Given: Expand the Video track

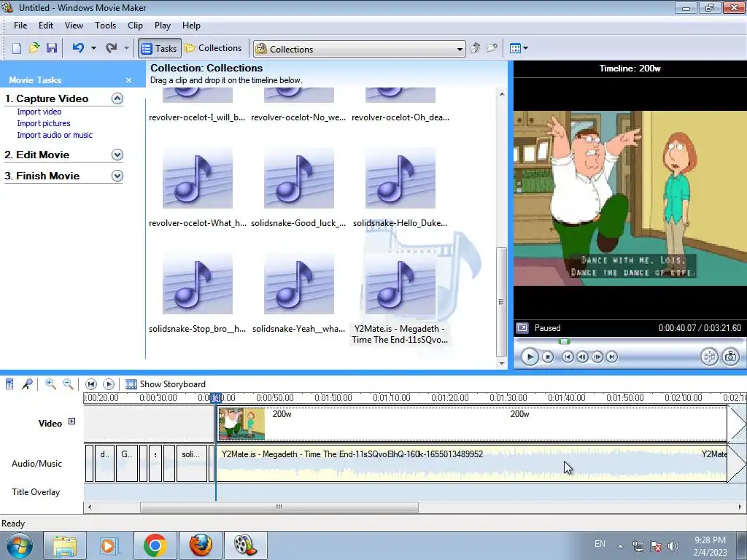Looking at the screenshot, I should (72, 421).
